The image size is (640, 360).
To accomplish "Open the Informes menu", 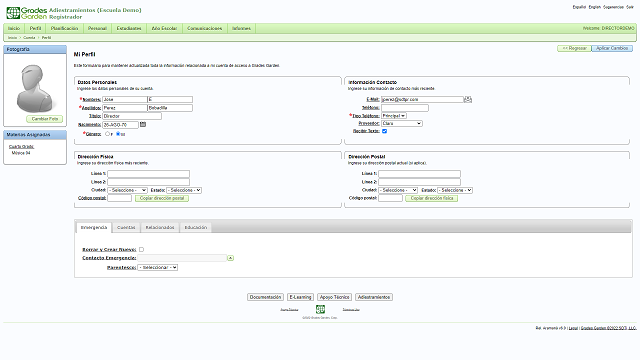I will coord(241,28).
